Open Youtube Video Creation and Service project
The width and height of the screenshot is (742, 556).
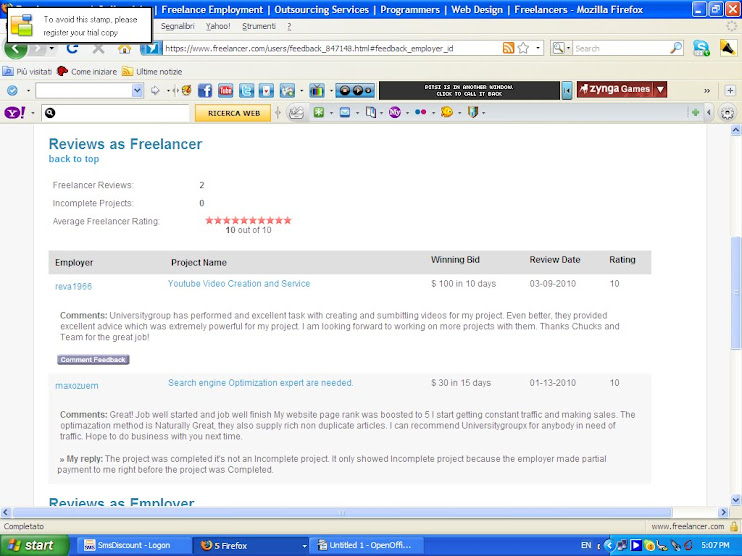click(239, 283)
